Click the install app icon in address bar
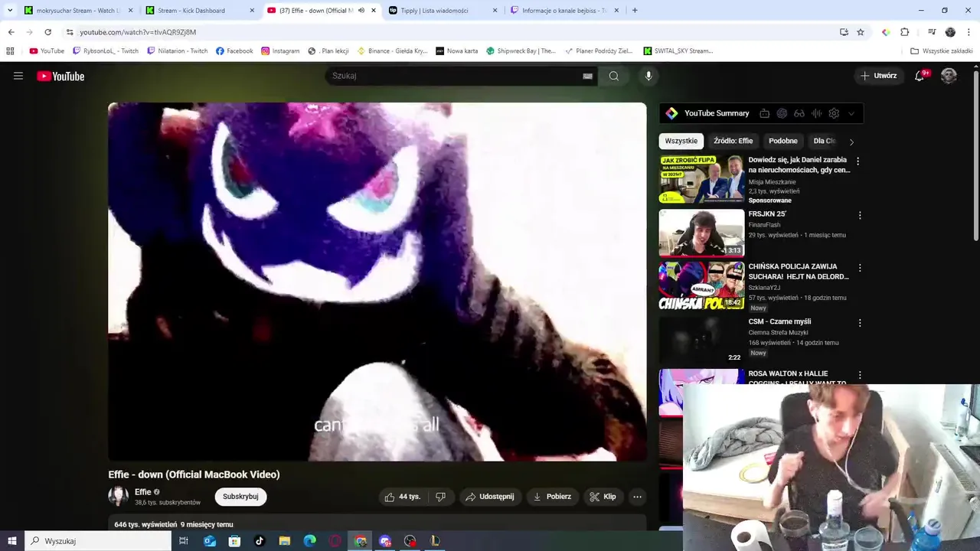Screen dimensions: 980x551 coord(844,32)
